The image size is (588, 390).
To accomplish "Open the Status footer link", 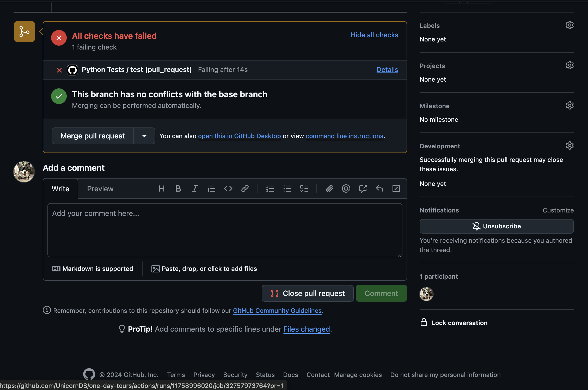I will [x=265, y=375].
